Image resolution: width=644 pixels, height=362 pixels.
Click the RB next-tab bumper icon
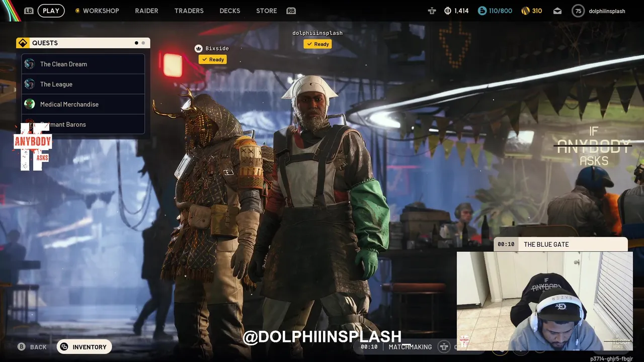(291, 11)
